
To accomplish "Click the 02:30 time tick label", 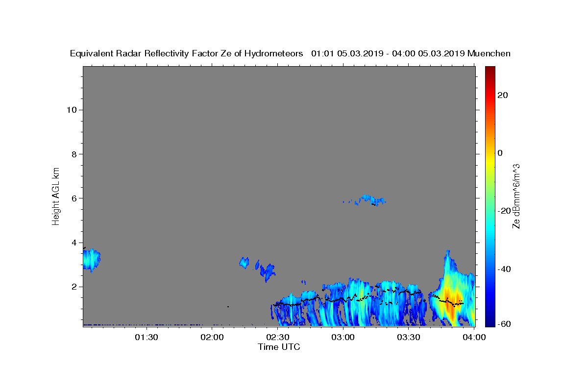I will [277, 337].
